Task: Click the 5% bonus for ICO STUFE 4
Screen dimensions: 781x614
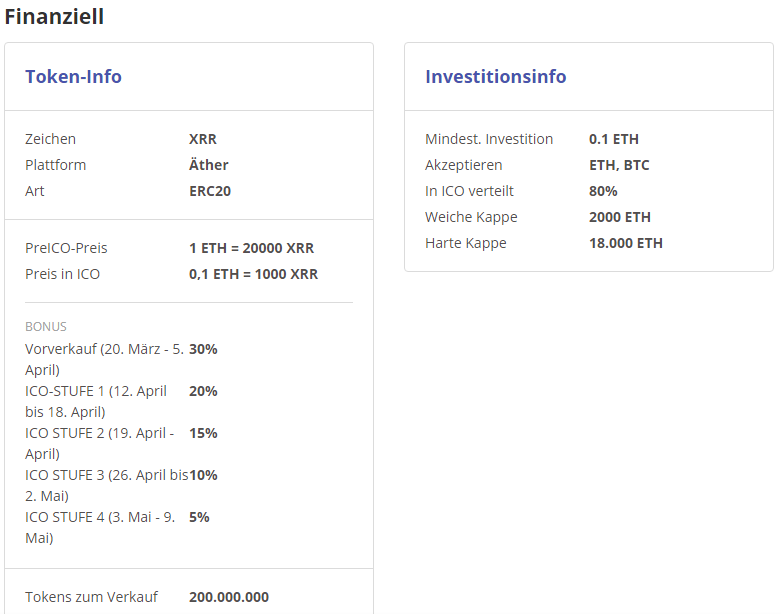Action: pos(199,517)
